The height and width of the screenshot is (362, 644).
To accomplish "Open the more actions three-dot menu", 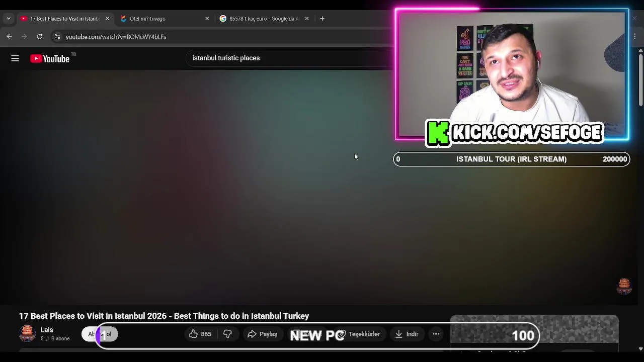I will (x=436, y=334).
